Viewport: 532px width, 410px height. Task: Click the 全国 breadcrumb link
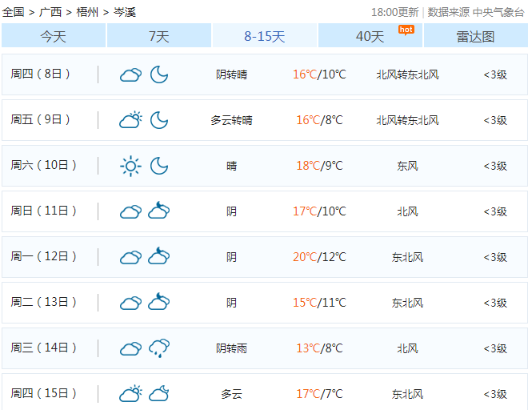point(14,12)
